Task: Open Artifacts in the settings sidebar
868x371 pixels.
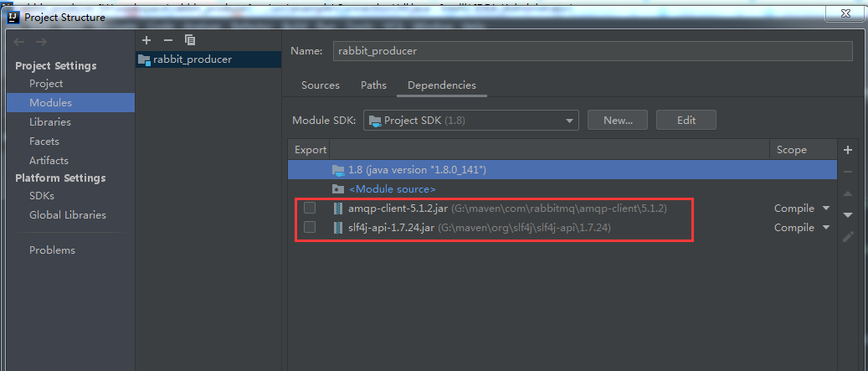Action: pos(49,160)
